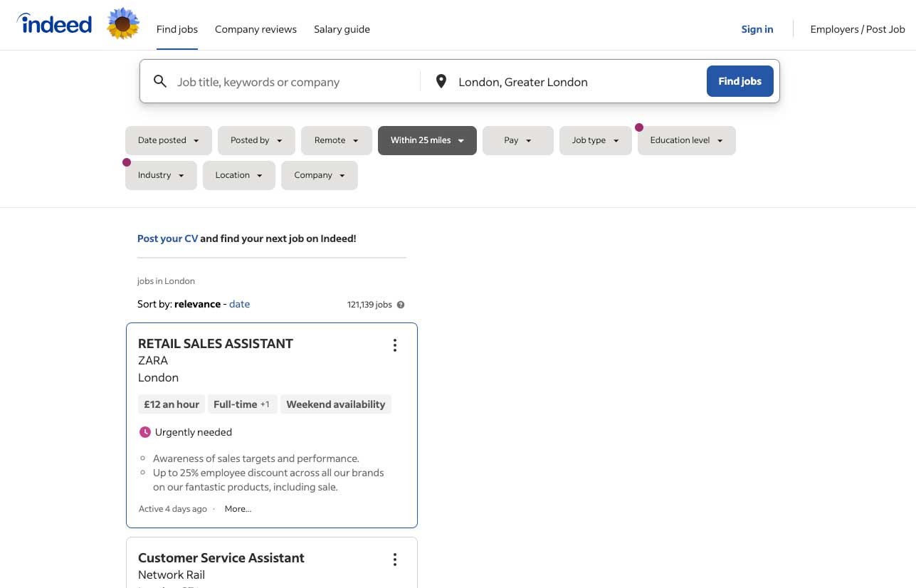The image size is (916, 588).
Task: Expand the Posted by filter
Action: click(256, 140)
